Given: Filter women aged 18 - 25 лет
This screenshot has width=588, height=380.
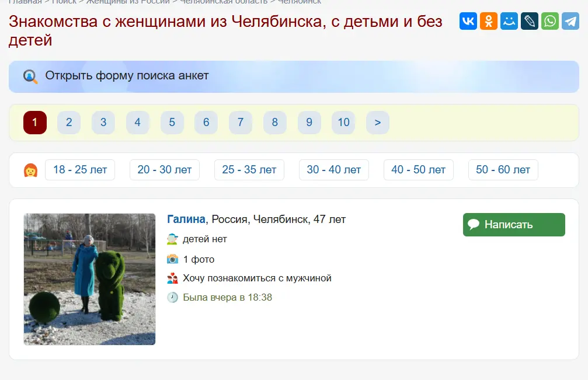Looking at the screenshot, I should coord(79,169).
